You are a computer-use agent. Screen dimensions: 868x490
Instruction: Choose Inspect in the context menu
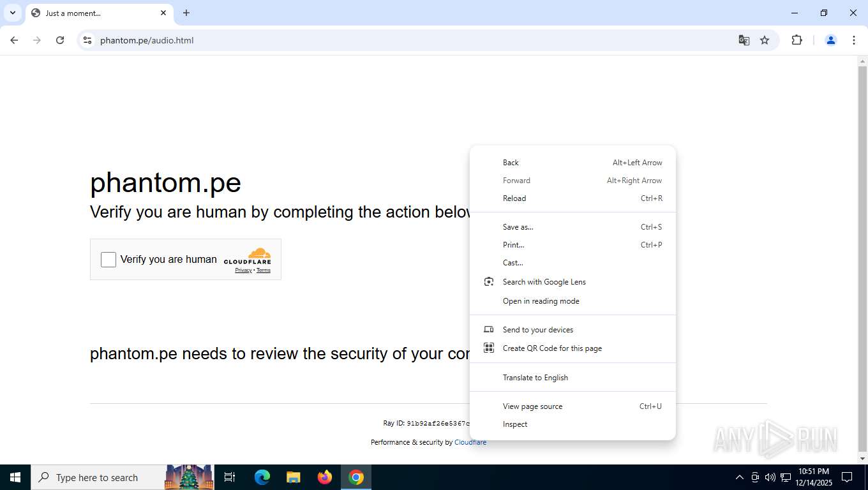[x=572, y=424]
